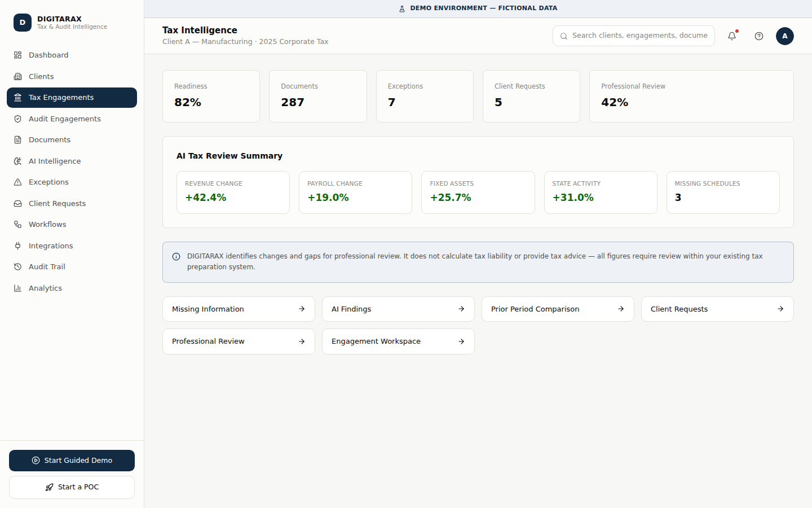Click the arrow on Prior Period Comparison card
The image size is (812, 508).
pos(621,309)
